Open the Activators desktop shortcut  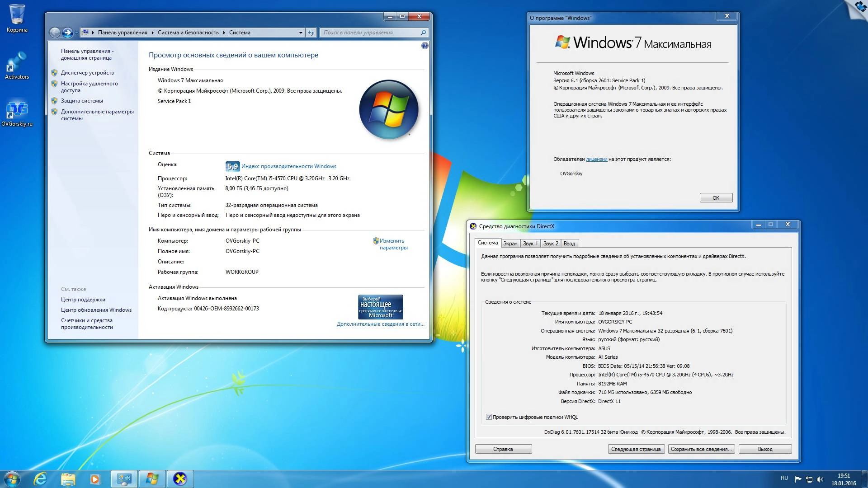tap(17, 66)
